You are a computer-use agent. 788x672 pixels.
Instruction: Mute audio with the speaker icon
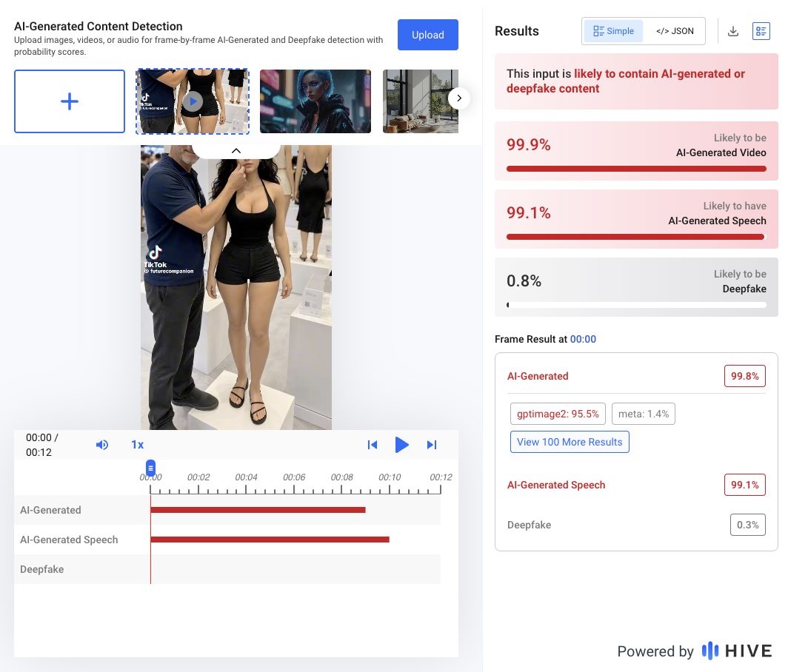pyautogui.click(x=102, y=445)
